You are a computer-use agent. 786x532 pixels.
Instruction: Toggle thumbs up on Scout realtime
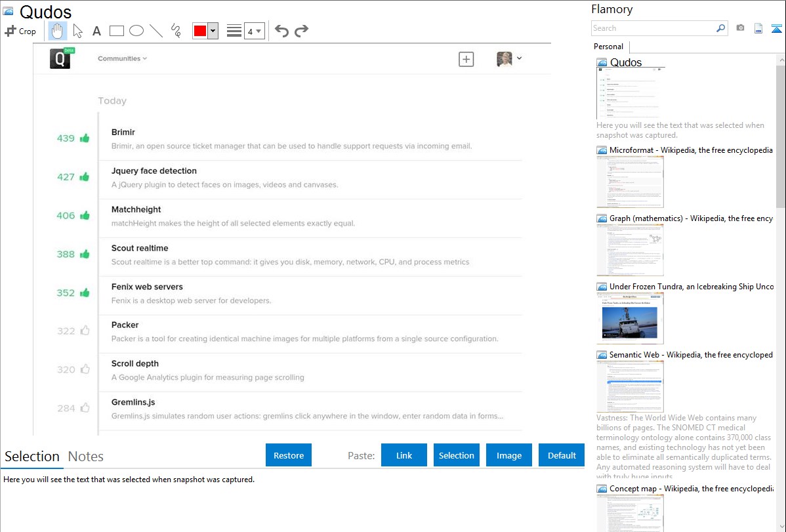pyautogui.click(x=85, y=254)
